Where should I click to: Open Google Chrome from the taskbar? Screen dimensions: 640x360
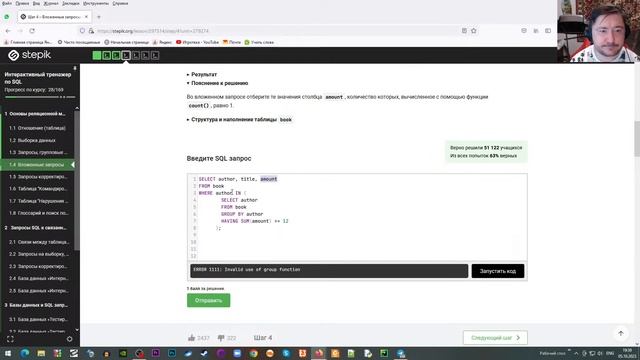pyautogui.click(x=253, y=353)
